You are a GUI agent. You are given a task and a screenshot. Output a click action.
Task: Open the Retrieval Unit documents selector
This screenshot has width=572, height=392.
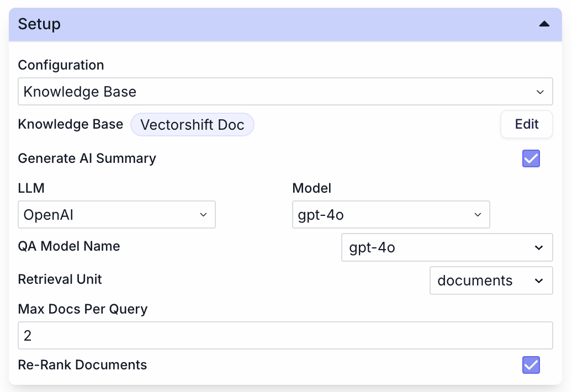491,280
